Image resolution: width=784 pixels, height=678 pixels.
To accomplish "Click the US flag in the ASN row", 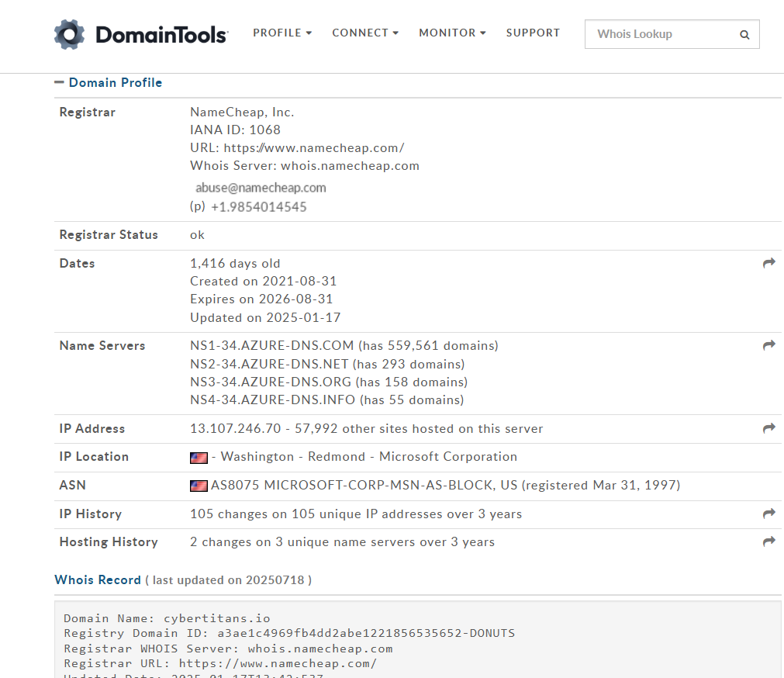I will coord(199,486).
